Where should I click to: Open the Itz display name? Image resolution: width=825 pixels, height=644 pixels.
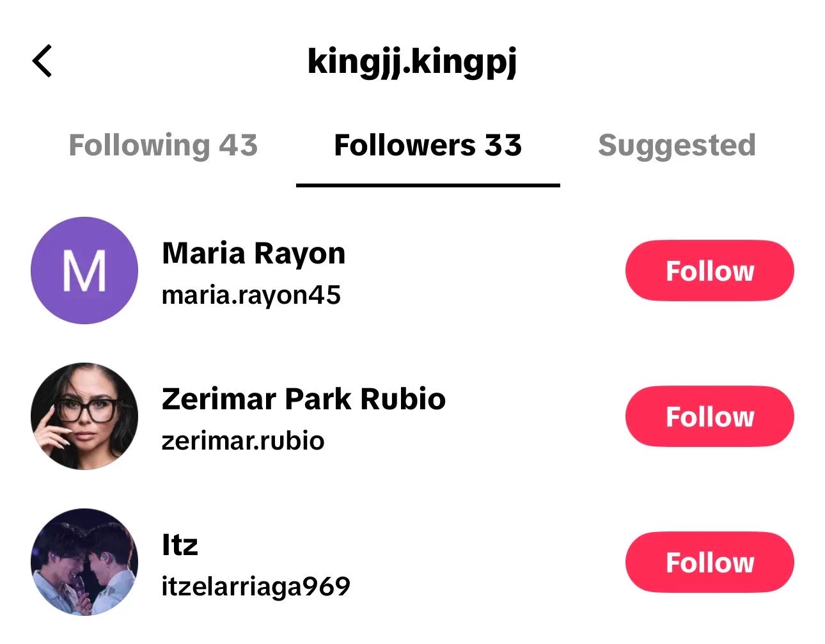point(180,545)
